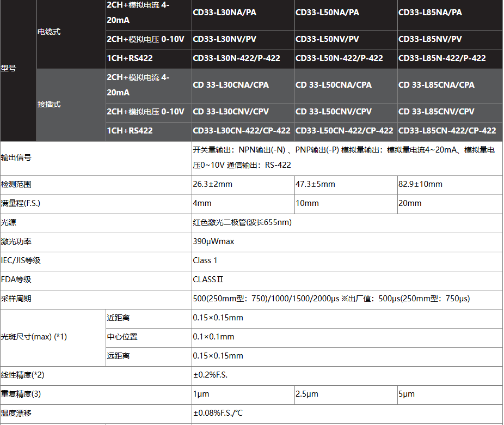Click the CD33-L85N-422/P-422 model cell

click(x=442, y=58)
